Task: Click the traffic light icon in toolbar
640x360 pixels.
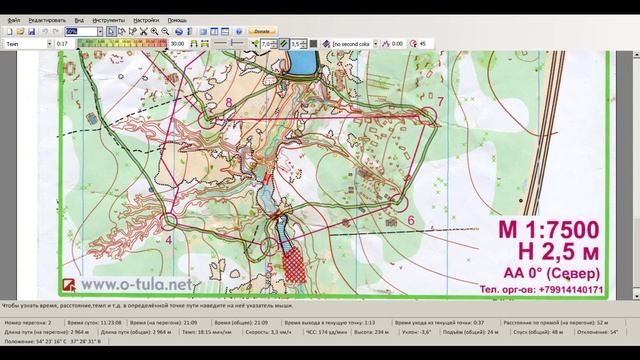Action: [x=189, y=31]
